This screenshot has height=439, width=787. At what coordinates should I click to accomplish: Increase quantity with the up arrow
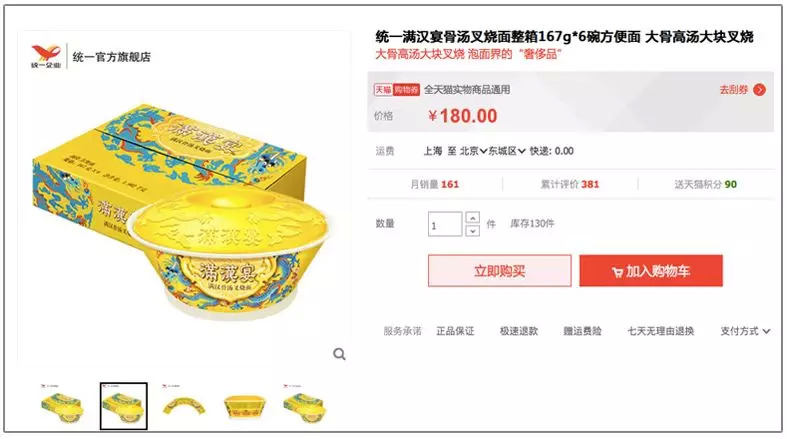coord(472,217)
